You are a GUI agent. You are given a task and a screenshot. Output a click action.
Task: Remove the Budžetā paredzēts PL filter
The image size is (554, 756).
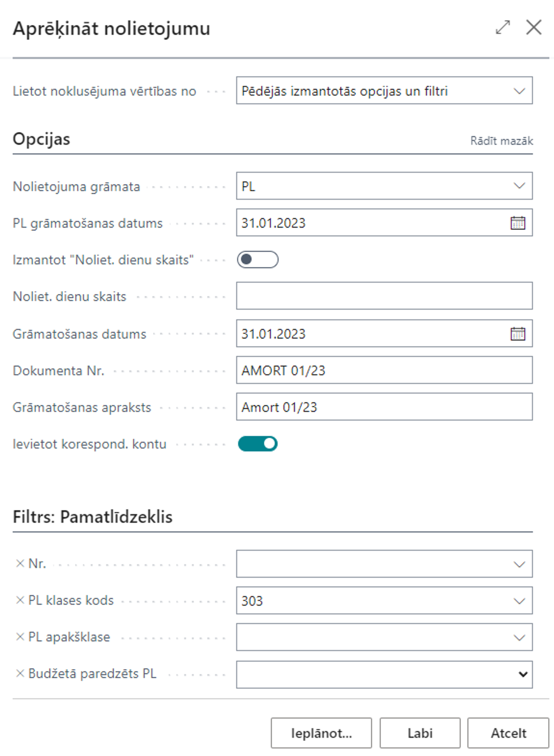20,673
